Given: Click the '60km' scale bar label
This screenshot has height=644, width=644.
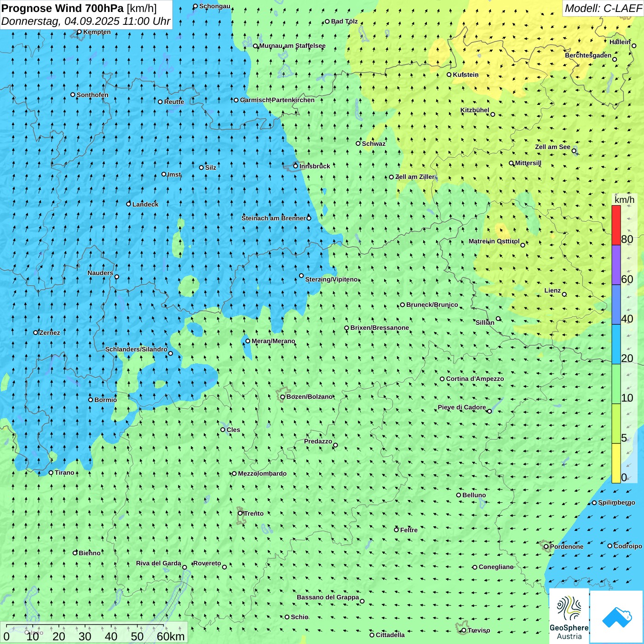Looking at the screenshot, I should pos(171,636).
